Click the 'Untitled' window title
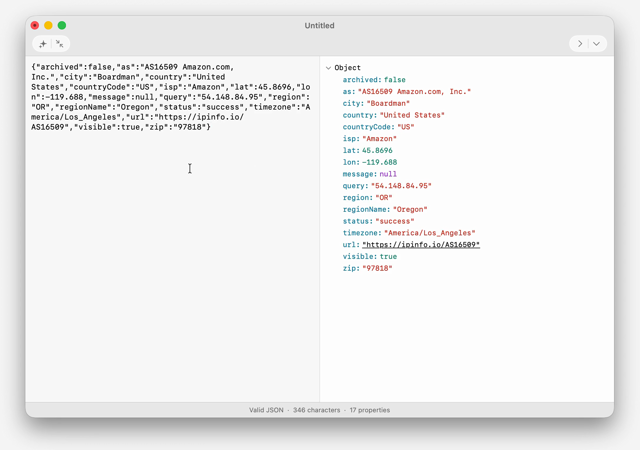Screen dimensions: 640x450 pyautogui.click(x=319, y=25)
